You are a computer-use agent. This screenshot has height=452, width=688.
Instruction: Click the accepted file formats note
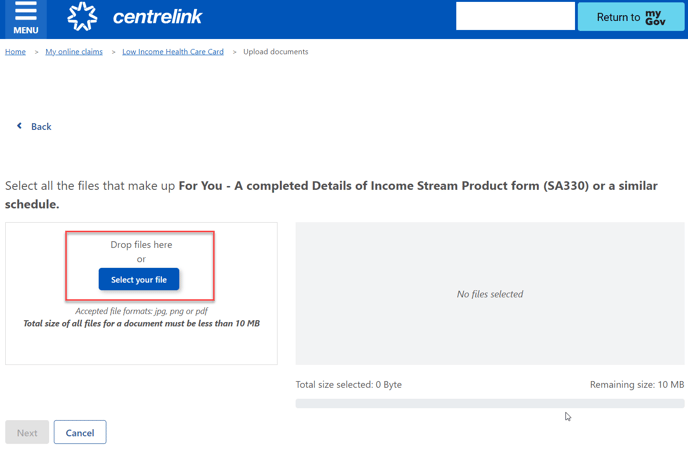(x=141, y=311)
